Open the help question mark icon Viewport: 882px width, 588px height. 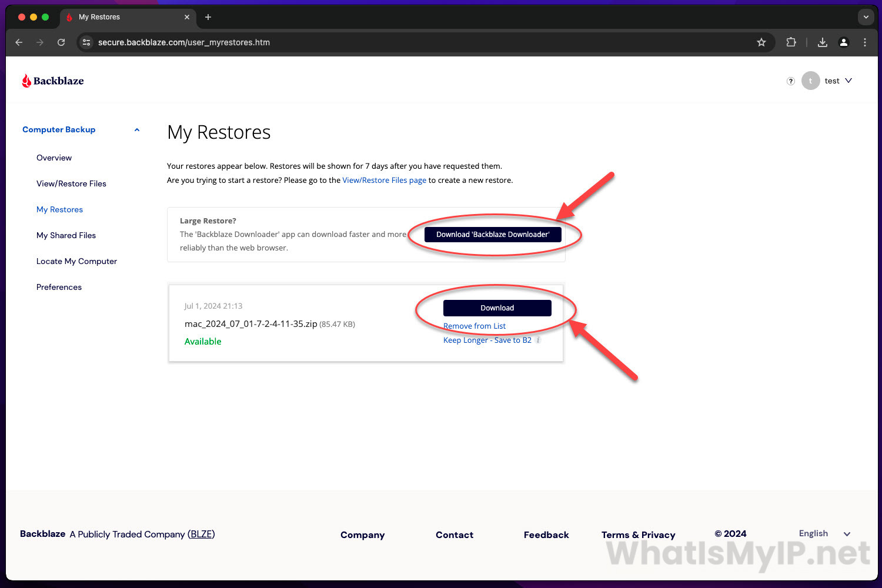[x=791, y=81]
